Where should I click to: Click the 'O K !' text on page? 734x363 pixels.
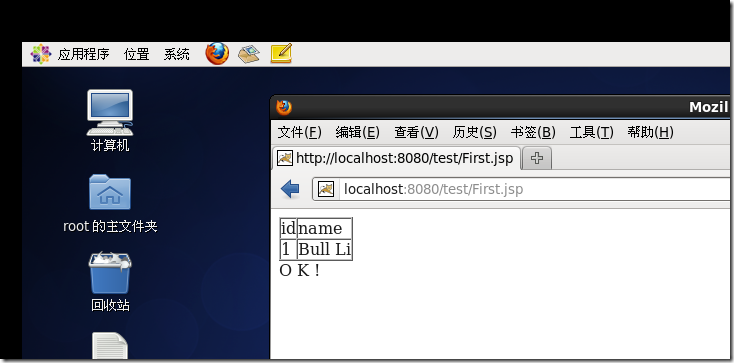[x=299, y=271]
